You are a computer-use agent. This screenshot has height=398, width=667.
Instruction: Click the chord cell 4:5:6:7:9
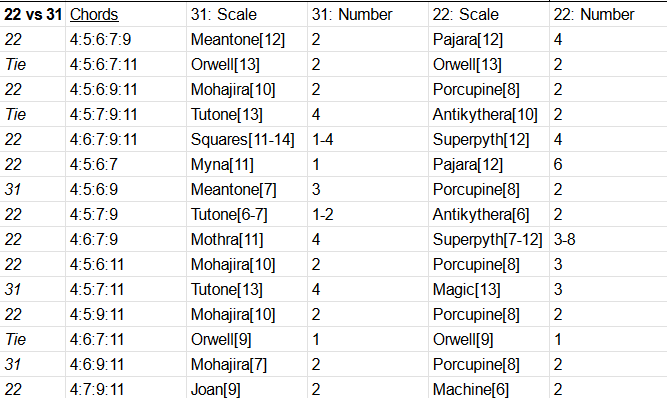(126, 40)
